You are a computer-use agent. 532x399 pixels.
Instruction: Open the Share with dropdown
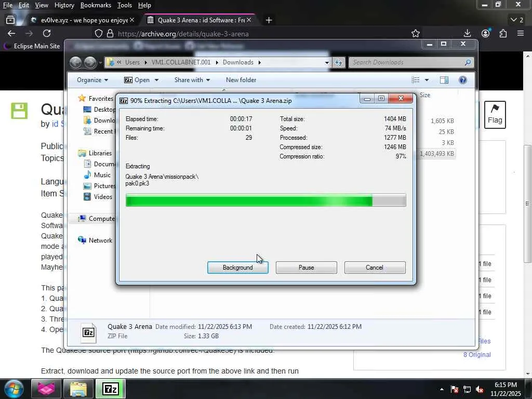coord(192,80)
